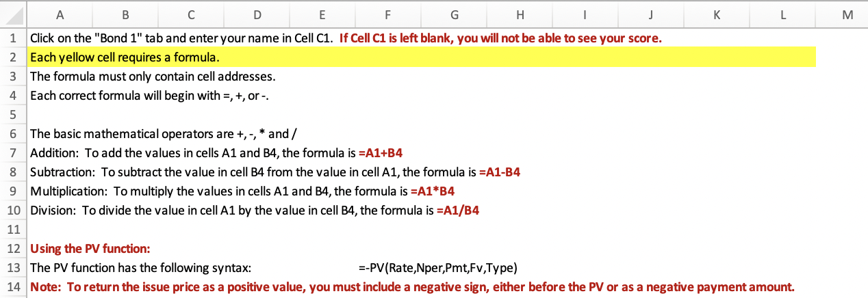Click the =-PV(Rate,Nper,Pmt,Fv,Type) syntax cell

[x=438, y=267]
